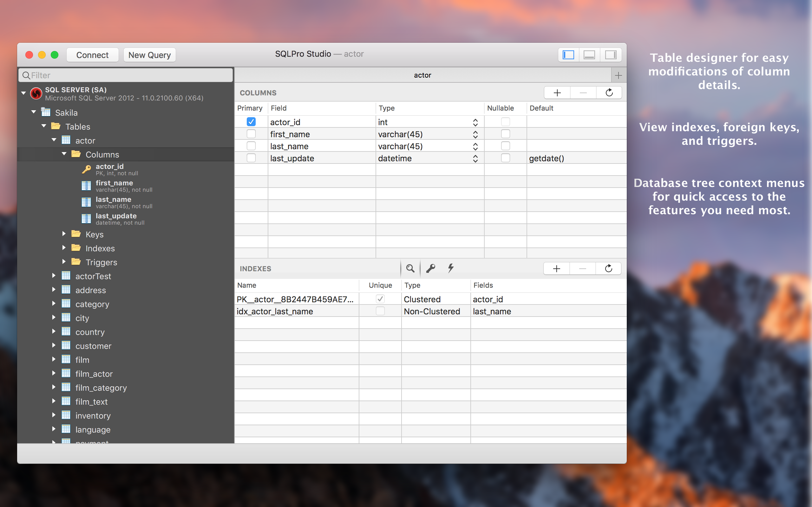Image resolution: width=812 pixels, height=507 pixels.
Task: Enable Nullable for the first_name column
Action: (x=506, y=133)
